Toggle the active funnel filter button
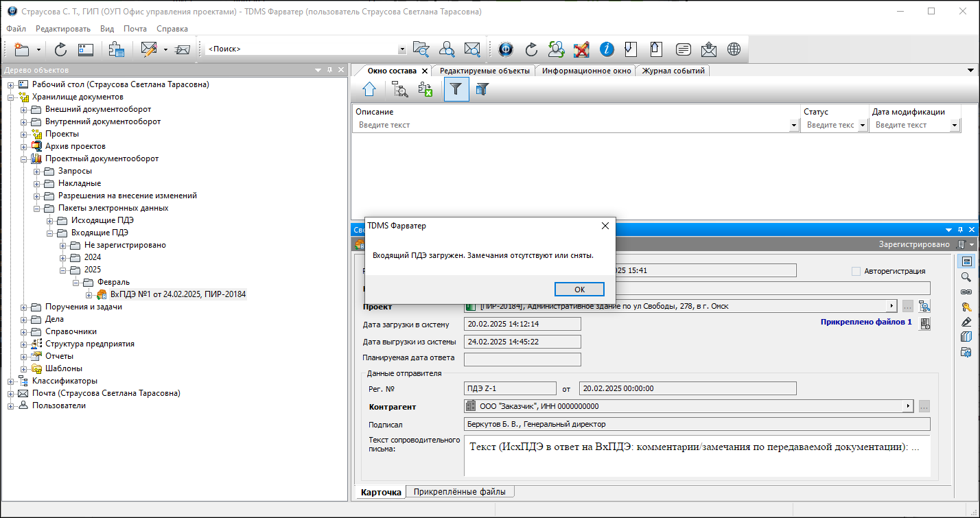Viewport: 980px width, 518px height. tap(456, 89)
